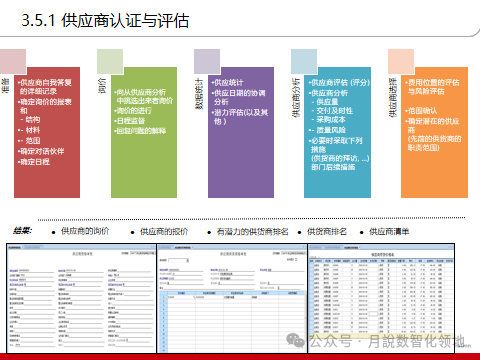Screen dimensions: 480x360
Task: Open the red 准备 stage box
Action: coord(47,133)
